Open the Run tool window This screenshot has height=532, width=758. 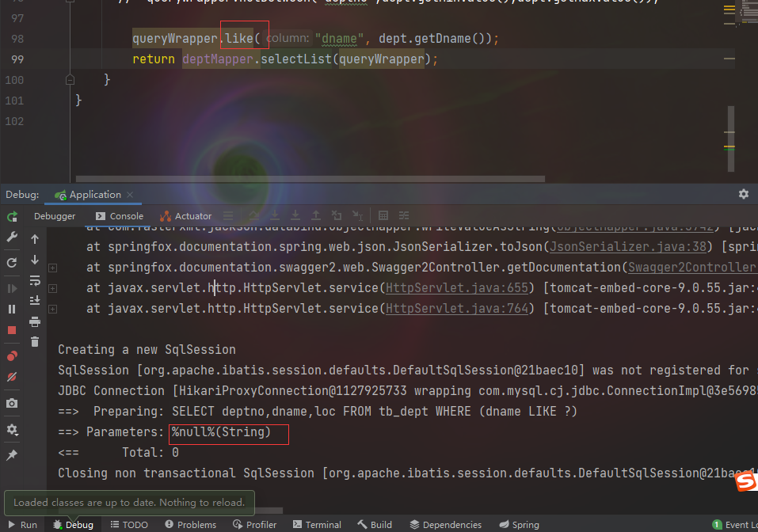click(x=22, y=525)
